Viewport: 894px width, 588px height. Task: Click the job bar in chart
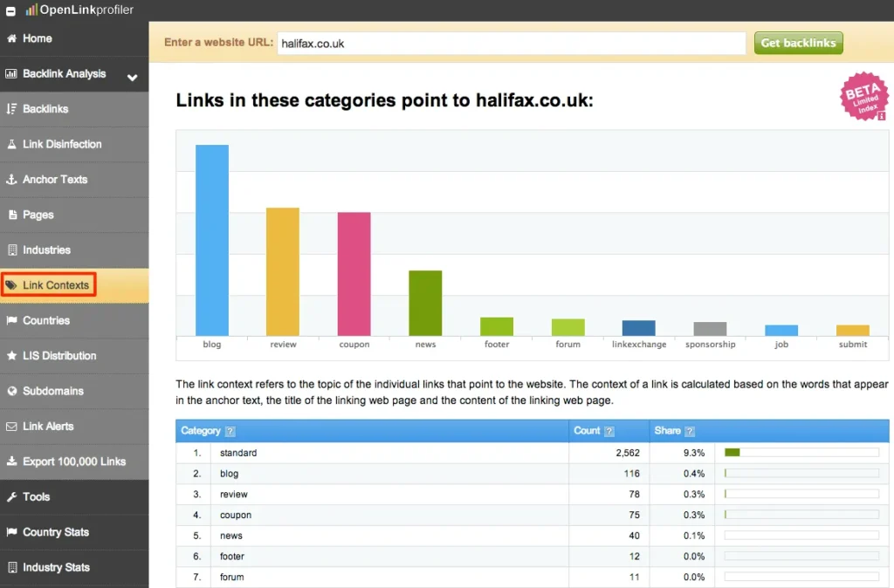781,330
